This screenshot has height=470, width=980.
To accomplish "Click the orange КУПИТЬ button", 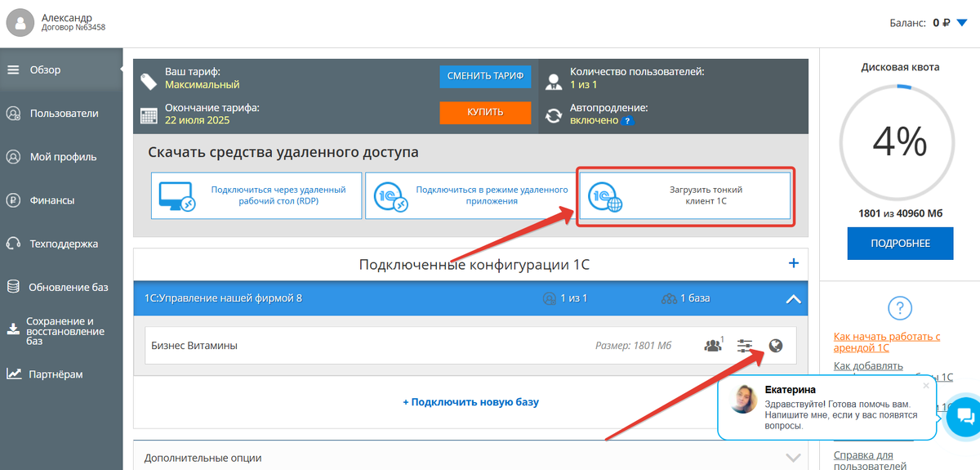I will tap(485, 112).
